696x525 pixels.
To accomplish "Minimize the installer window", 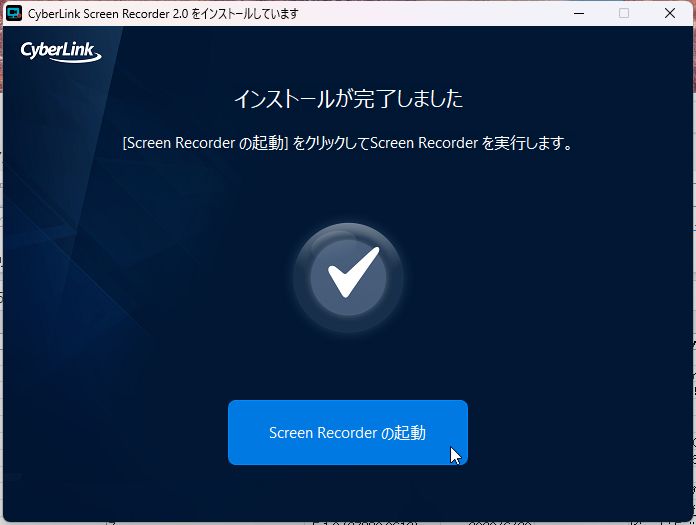I will [x=579, y=13].
